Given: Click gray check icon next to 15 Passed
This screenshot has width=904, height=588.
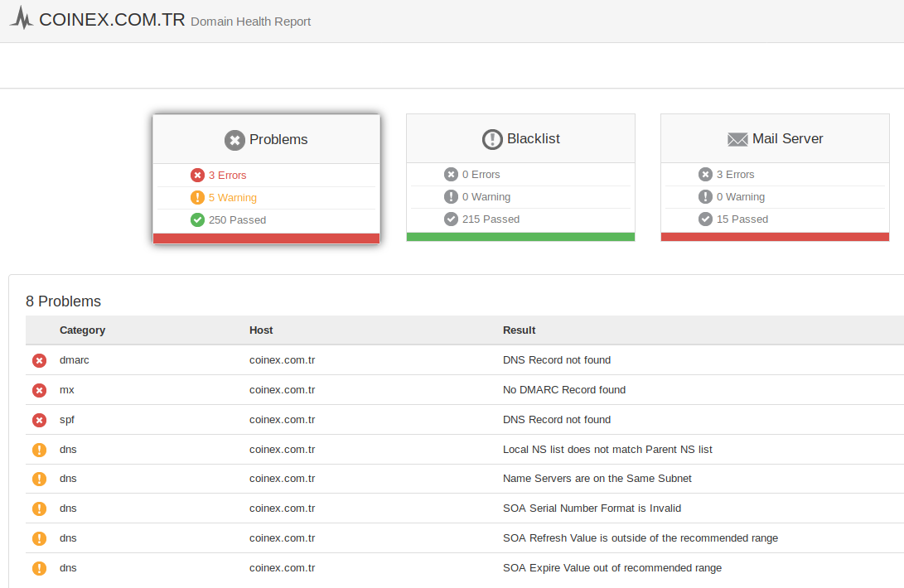Looking at the screenshot, I should 706,219.
